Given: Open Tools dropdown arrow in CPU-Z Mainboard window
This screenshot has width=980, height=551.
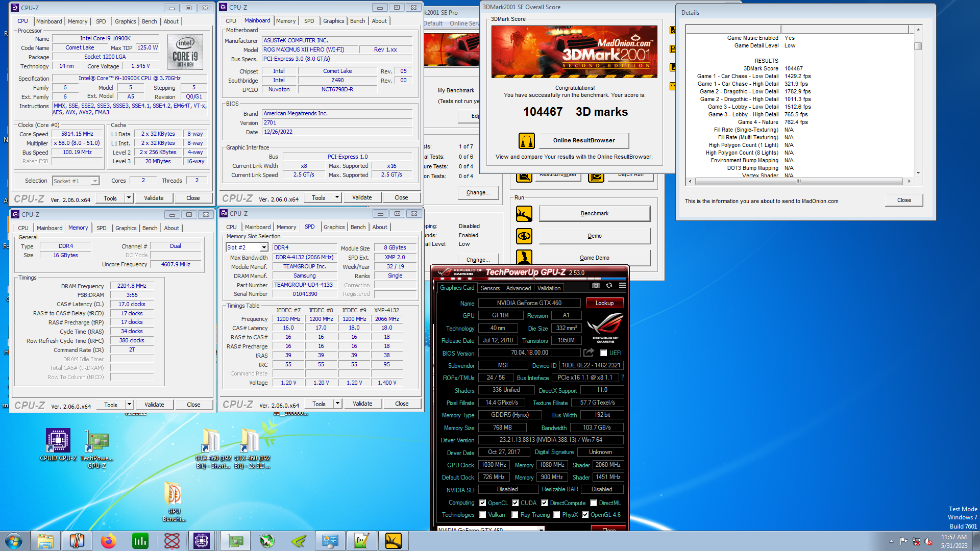Looking at the screenshot, I should coord(337,197).
